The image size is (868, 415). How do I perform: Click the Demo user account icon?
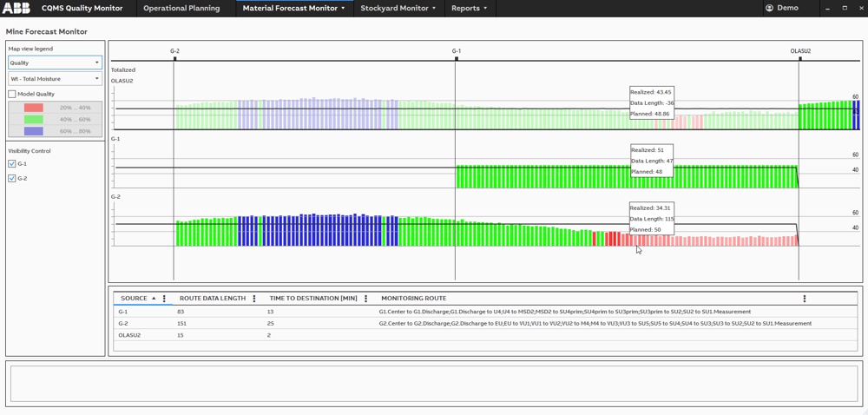click(769, 8)
